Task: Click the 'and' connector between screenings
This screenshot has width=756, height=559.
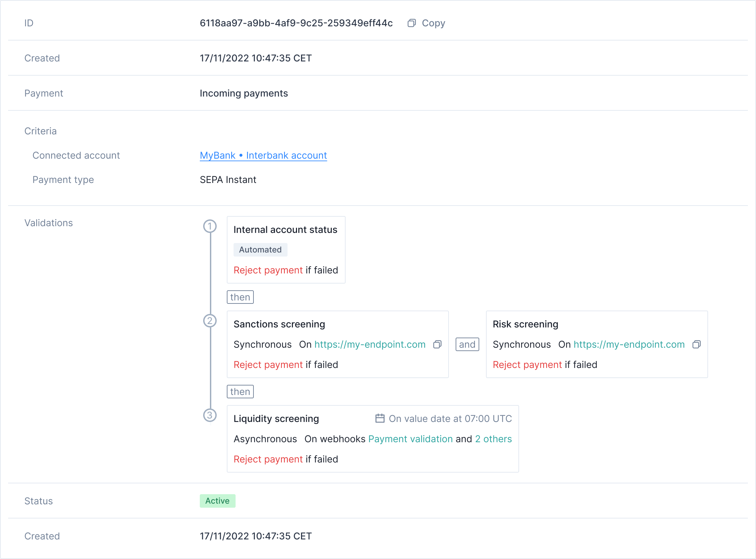Action: click(x=467, y=344)
